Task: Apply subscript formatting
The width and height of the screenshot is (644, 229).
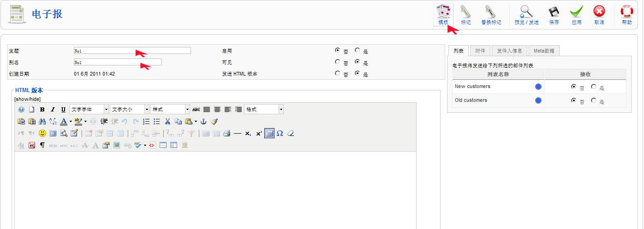Action: coord(248,134)
